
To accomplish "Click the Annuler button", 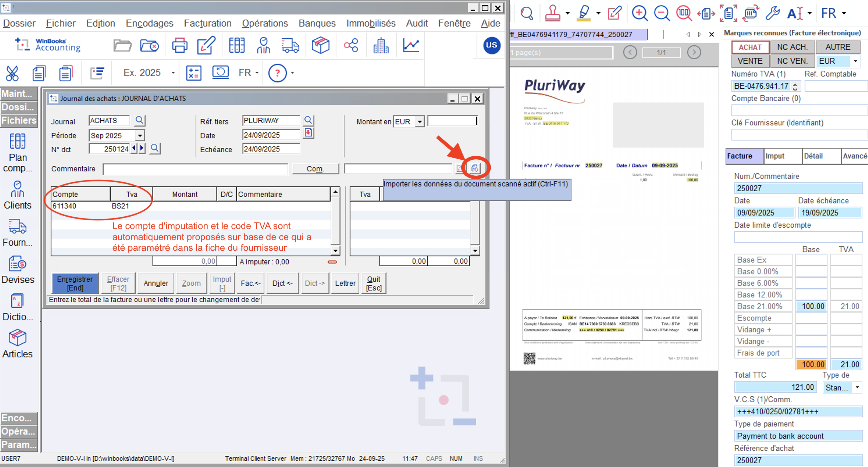I will click(x=156, y=283).
